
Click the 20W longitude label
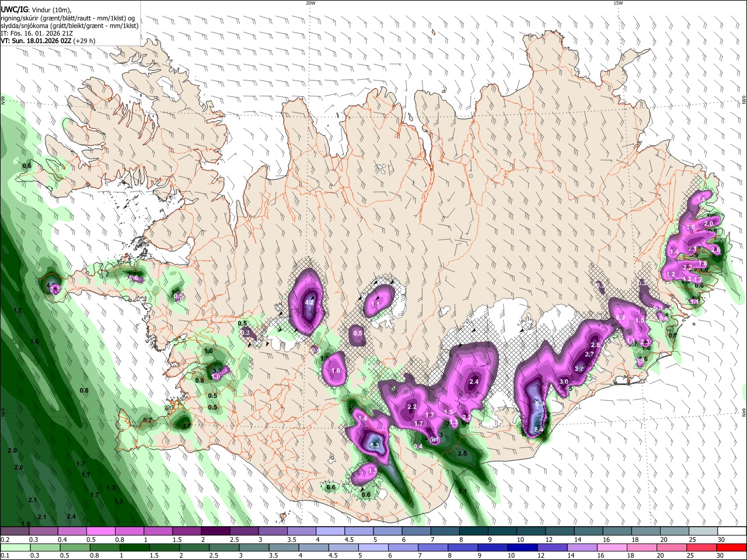point(310,3)
